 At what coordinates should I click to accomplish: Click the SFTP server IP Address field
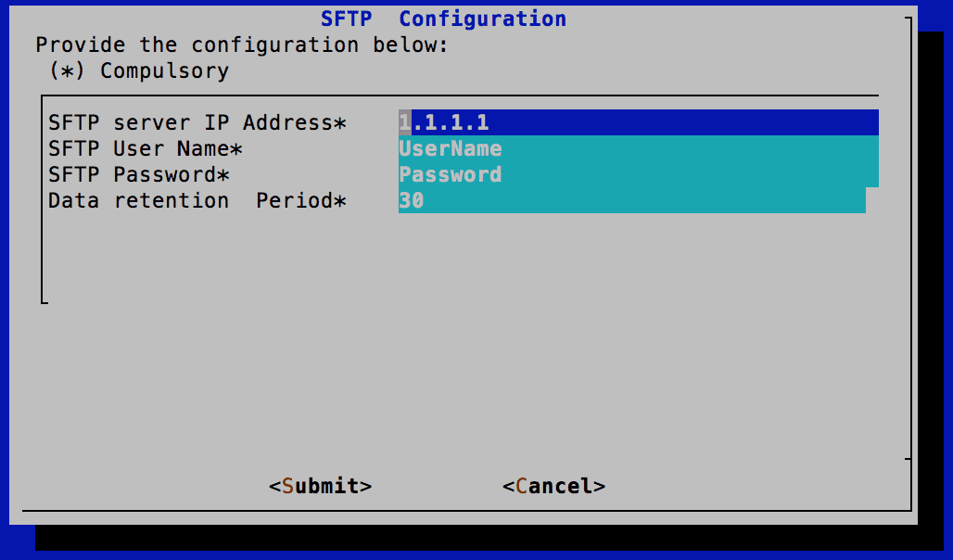coord(638,121)
